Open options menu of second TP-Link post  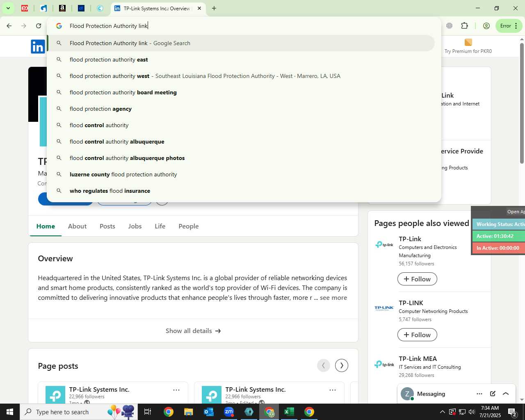click(333, 390)
